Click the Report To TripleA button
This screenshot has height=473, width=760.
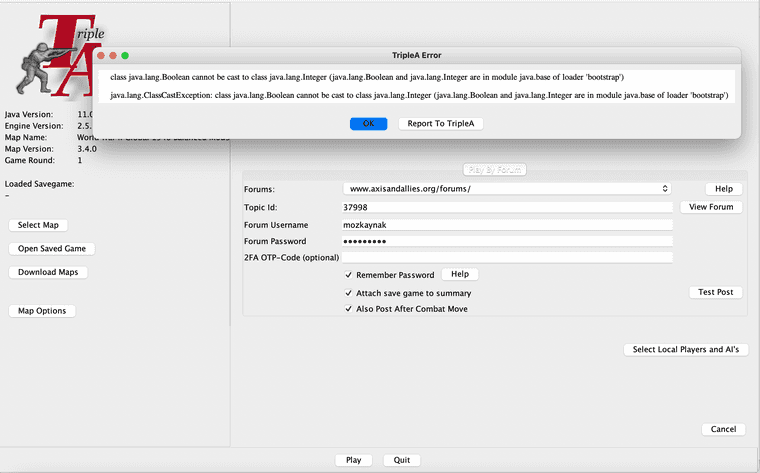pos(441,124)
